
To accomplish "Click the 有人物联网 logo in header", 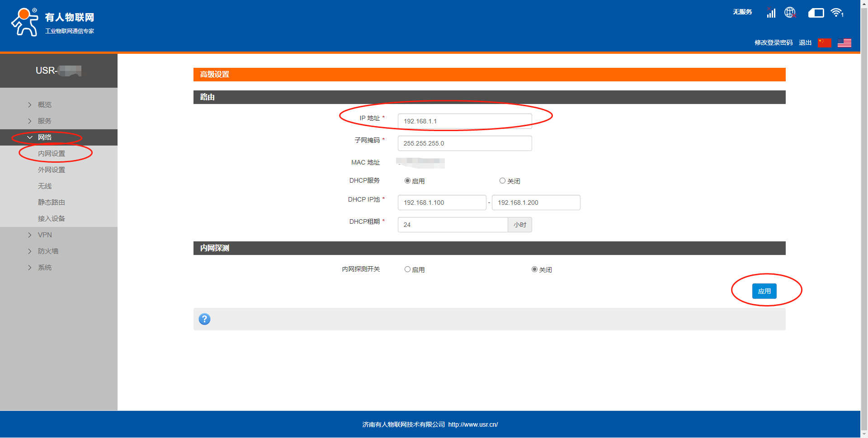I will [x=52, y=22].
